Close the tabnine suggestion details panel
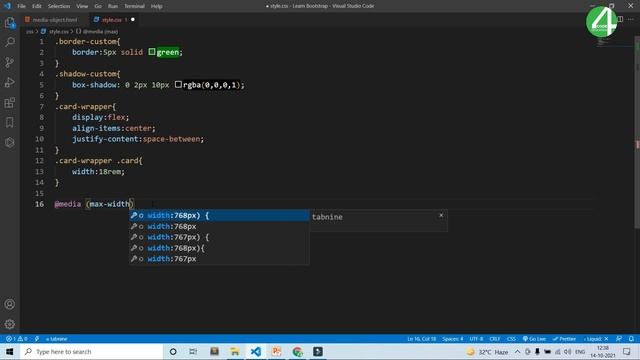This screenshot has height=360, width=640. (441, 215)
